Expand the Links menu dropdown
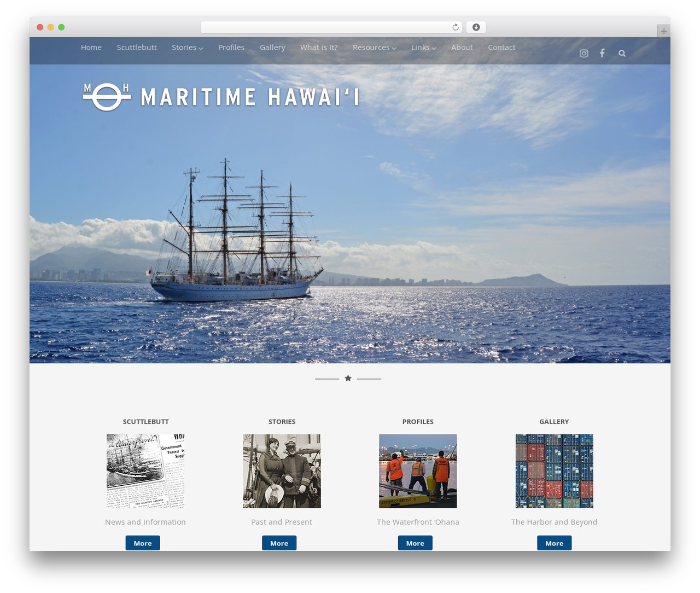 [x=424, y=48]
